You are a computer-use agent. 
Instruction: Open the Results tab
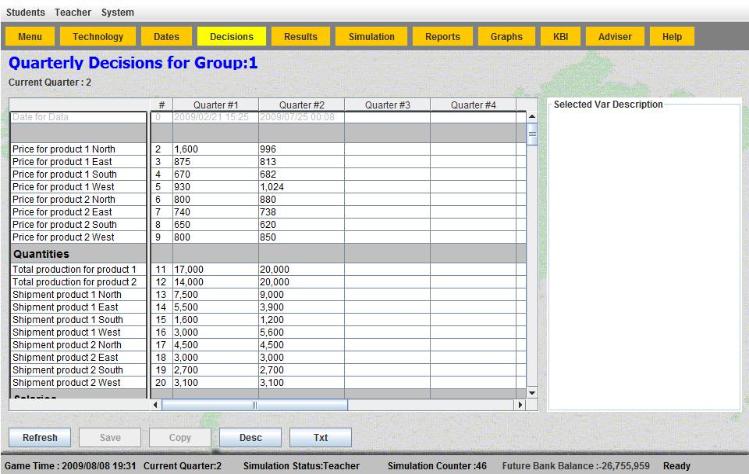click(300, 37)
